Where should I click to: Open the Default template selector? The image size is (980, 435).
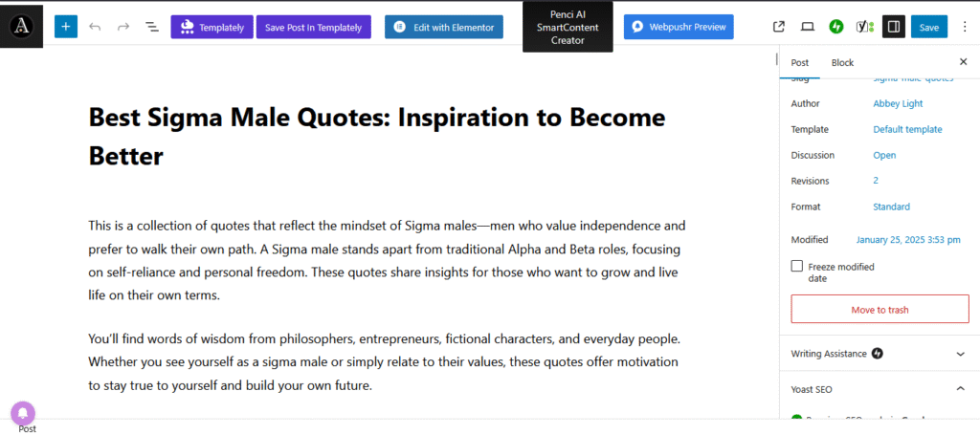tap(907, 129)
